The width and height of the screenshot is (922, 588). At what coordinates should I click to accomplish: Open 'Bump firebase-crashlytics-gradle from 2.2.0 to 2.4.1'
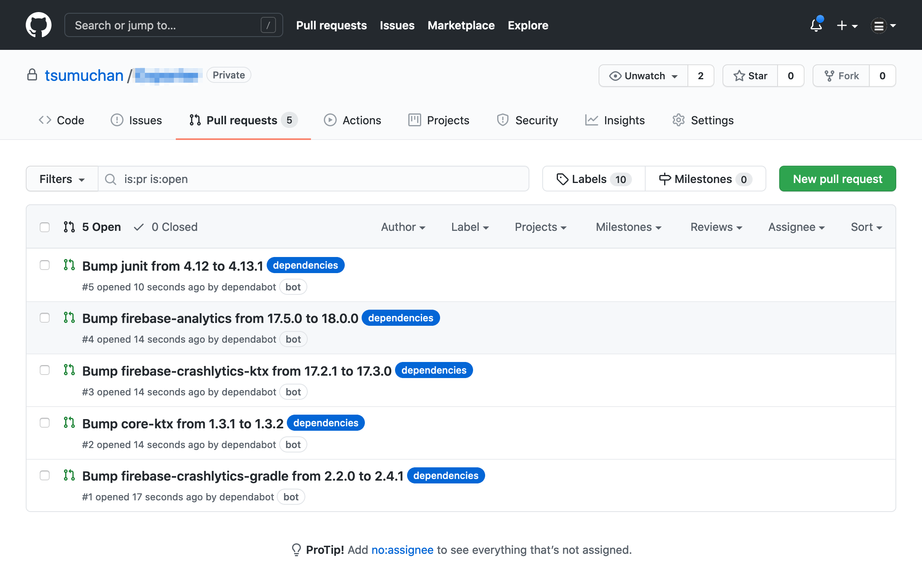243,476
